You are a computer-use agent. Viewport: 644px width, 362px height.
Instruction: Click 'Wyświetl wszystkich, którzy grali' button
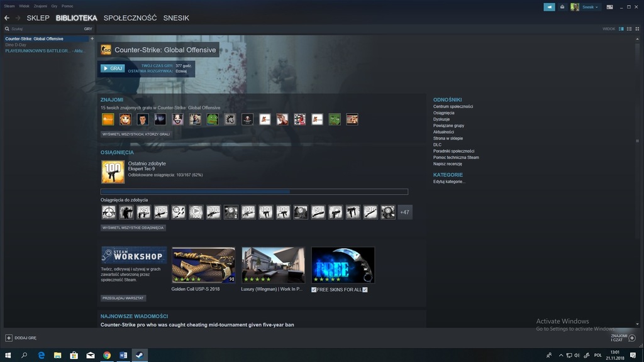point(136,134)
